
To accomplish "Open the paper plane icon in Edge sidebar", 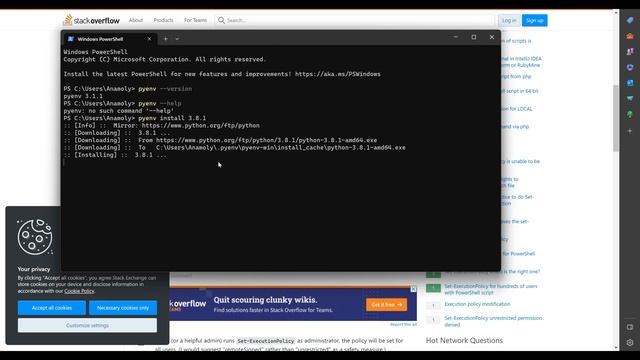I will [x=630, y=98].
